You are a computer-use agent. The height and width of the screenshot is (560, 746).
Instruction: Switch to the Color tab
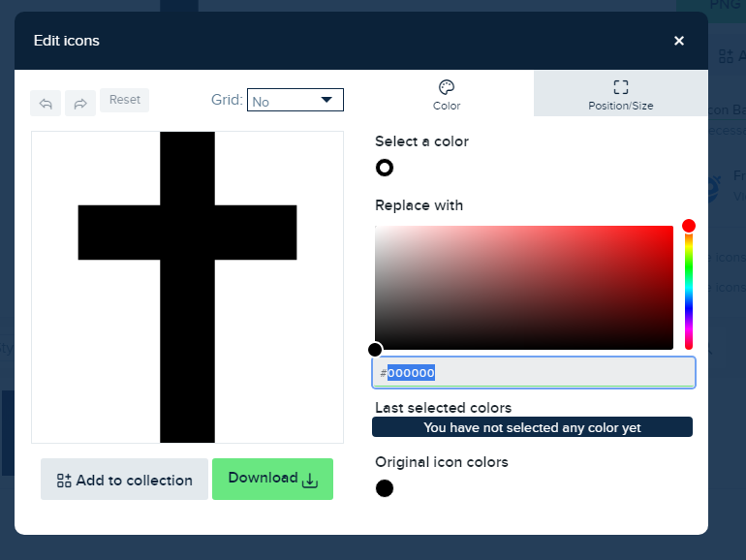click(447, 94)
